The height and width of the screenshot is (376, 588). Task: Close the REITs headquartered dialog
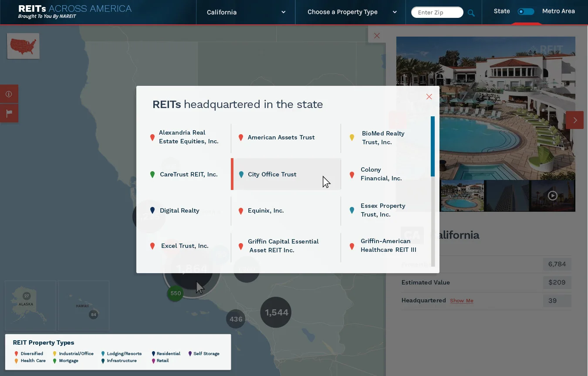(429, 97)
